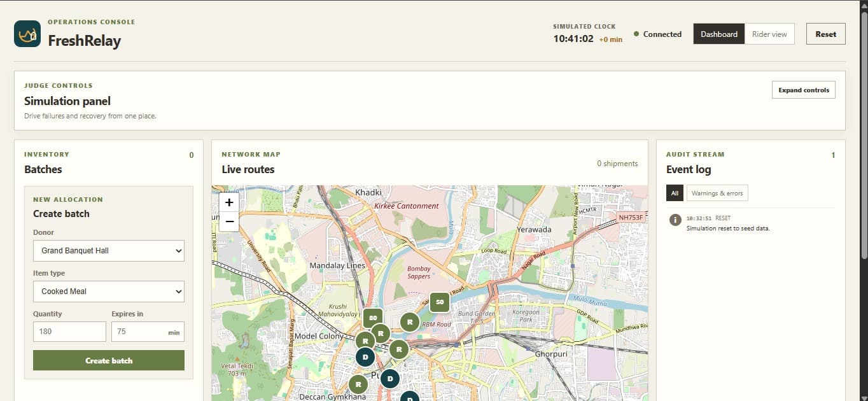Viewport: 868px width, 401px height.
Task: Expand the simulation panel controls
Action: pyautogui.click(x=803, y=90)
